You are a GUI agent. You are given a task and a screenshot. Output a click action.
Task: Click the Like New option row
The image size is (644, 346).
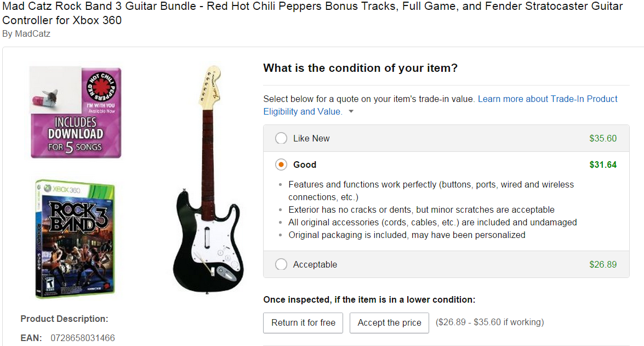pos(447,138)
